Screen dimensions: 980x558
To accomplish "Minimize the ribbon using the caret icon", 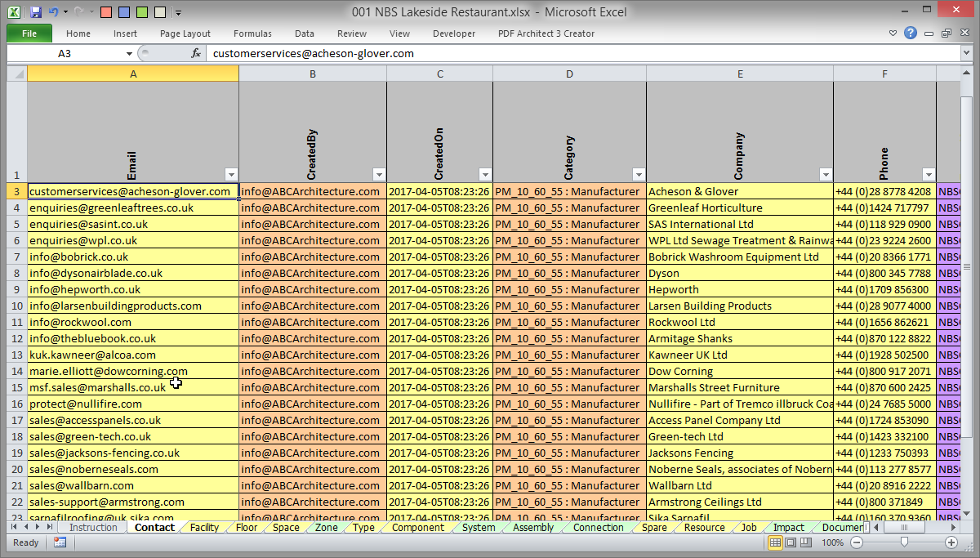I will click(x=892, y=33).
